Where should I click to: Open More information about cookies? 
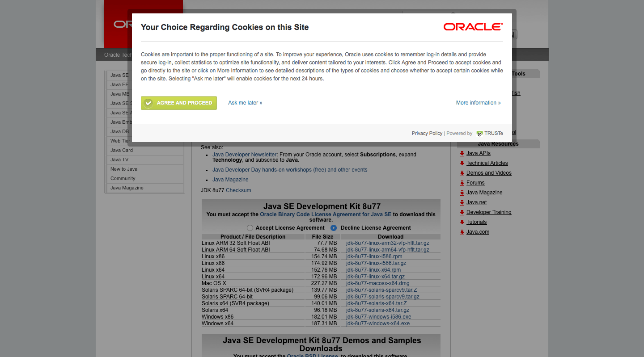pyautogui.click(x=479, y=103)
